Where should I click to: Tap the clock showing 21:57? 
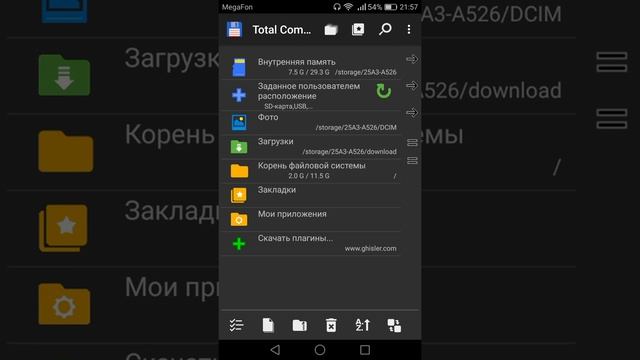point(409,7)
